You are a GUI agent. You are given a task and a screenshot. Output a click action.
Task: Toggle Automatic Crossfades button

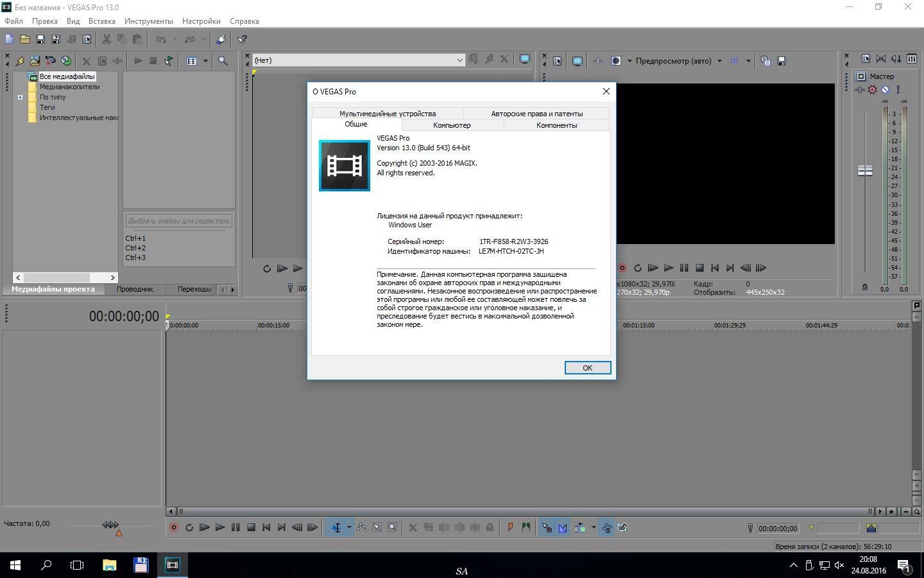tap(563, 527)
